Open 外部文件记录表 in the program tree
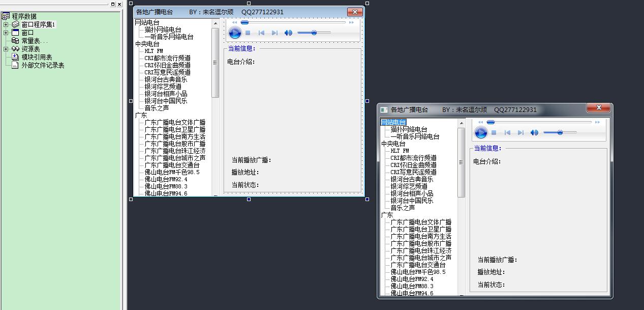Screen dimensions: 644x310 42,65
